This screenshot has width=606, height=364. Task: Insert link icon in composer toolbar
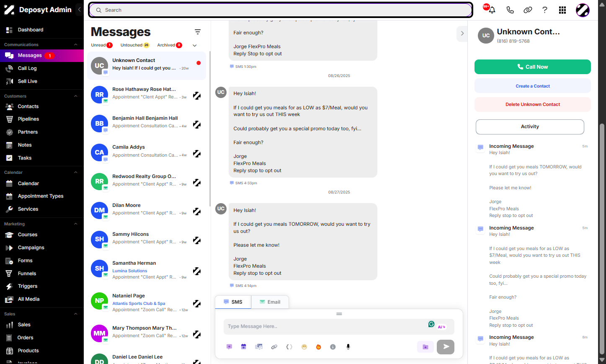[274, 347]
